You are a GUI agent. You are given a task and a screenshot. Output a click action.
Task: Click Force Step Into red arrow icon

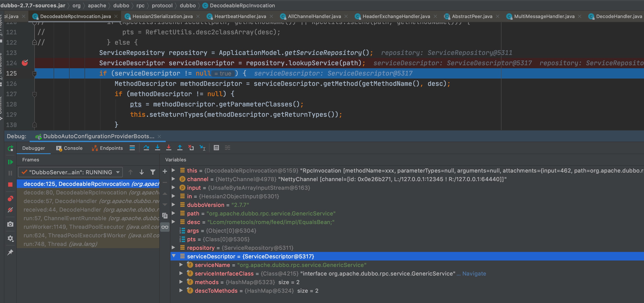pyautogui.click(x=169, y=148)
